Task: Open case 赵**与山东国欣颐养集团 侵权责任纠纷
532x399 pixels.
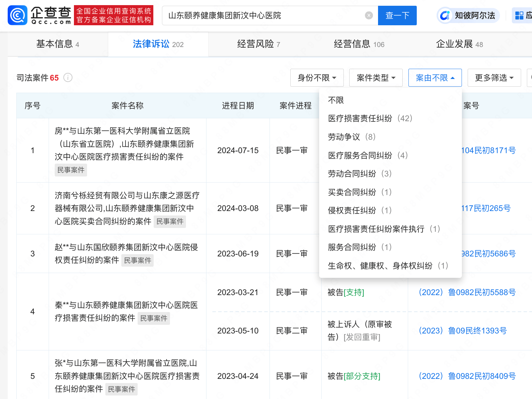Action: [x=126, y=254]
